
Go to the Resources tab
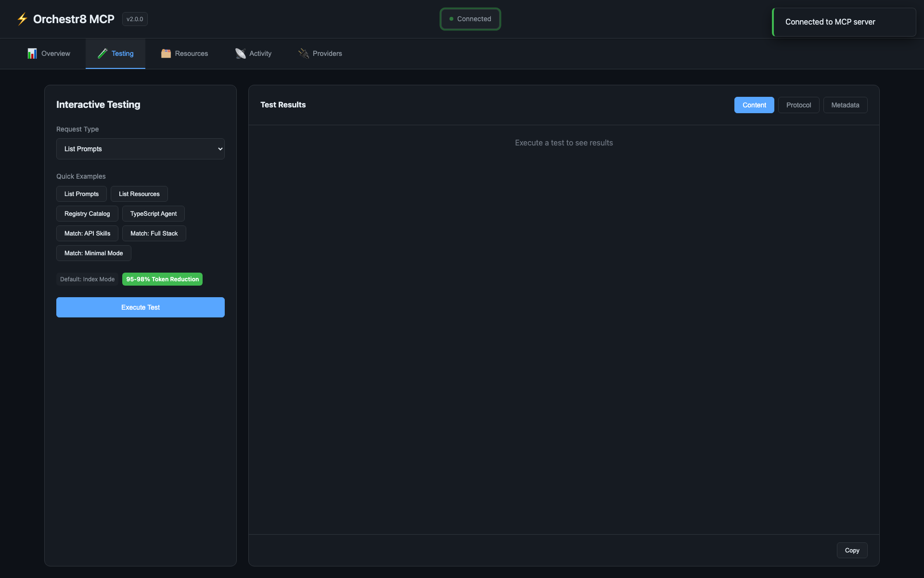coord(184,53)
